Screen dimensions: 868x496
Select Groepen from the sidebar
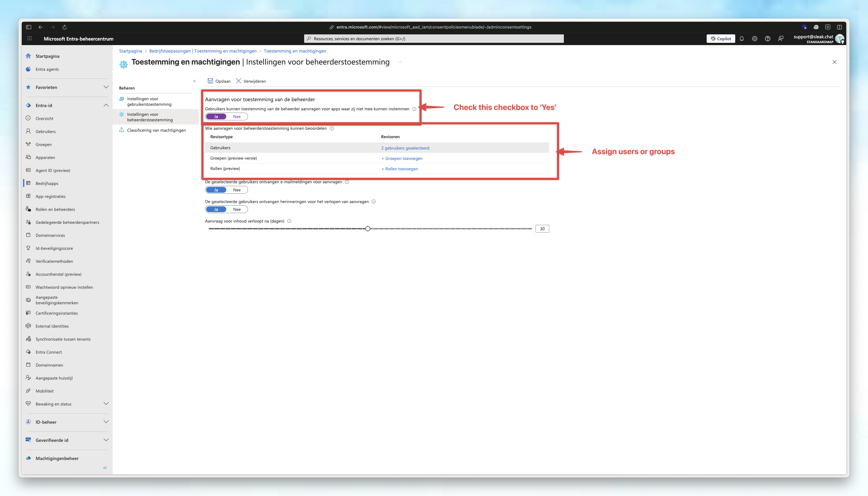[43, 144]
